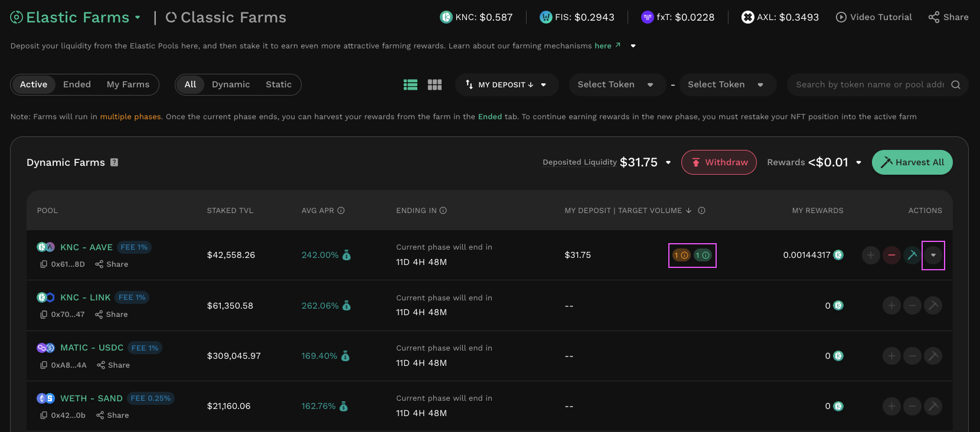Click the FEE 0.25% badge on WETH - SAND
Screen dimensions: 980x432
point(151,398)
